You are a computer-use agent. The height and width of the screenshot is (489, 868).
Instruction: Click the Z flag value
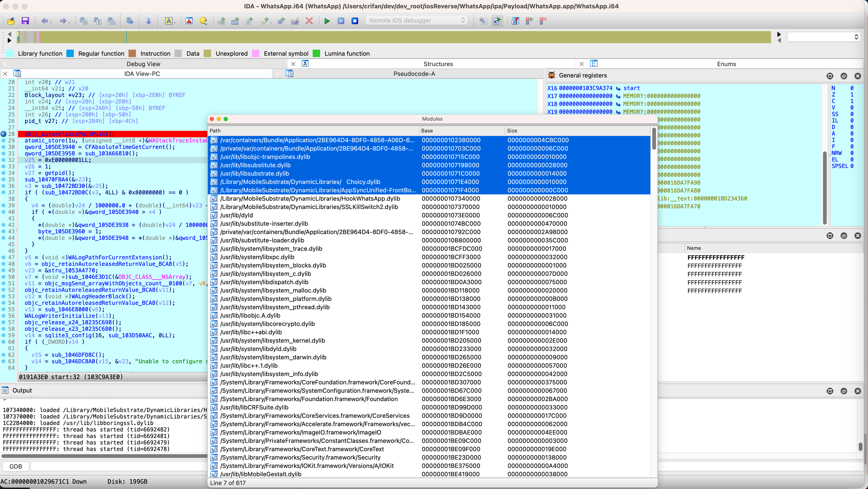click(x=852, y=95)
